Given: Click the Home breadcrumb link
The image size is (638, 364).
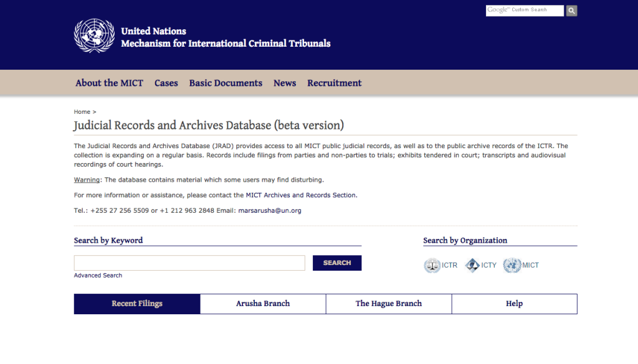Looking at the screenshot, I should pyautogui.click(x=82, y=112).
